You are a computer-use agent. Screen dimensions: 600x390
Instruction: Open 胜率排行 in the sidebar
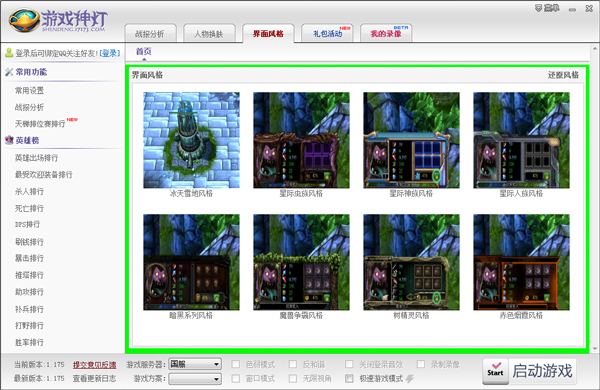pyautogui.click(x=29, y=342)
